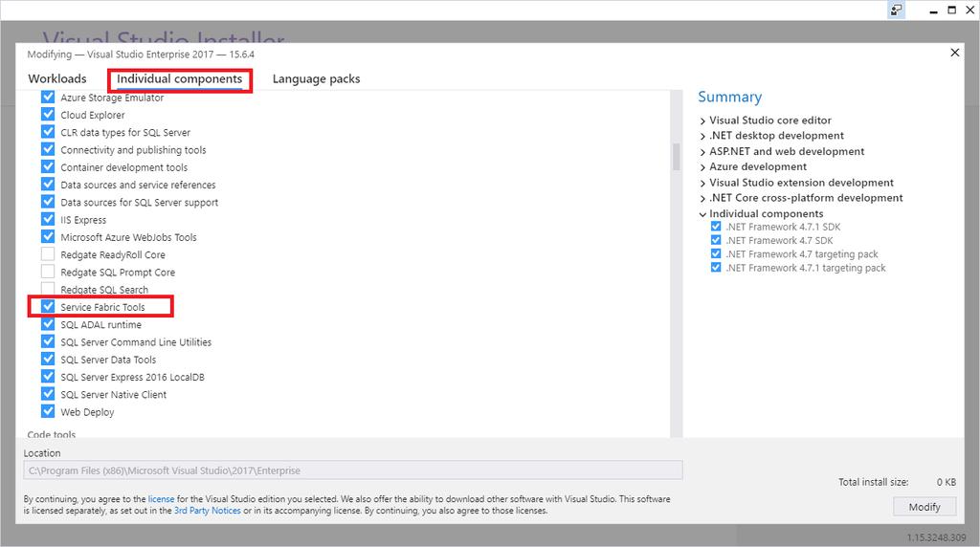Expand .NET Core cross-platform development
Image resolution: width=980 pixels, height=547 pixels.
coord(702,199)
